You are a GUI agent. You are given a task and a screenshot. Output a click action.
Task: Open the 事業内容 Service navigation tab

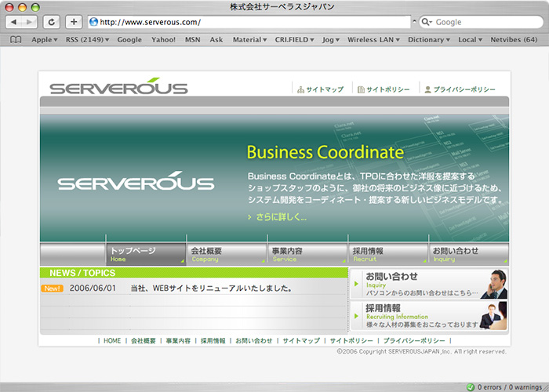(307, 254)
